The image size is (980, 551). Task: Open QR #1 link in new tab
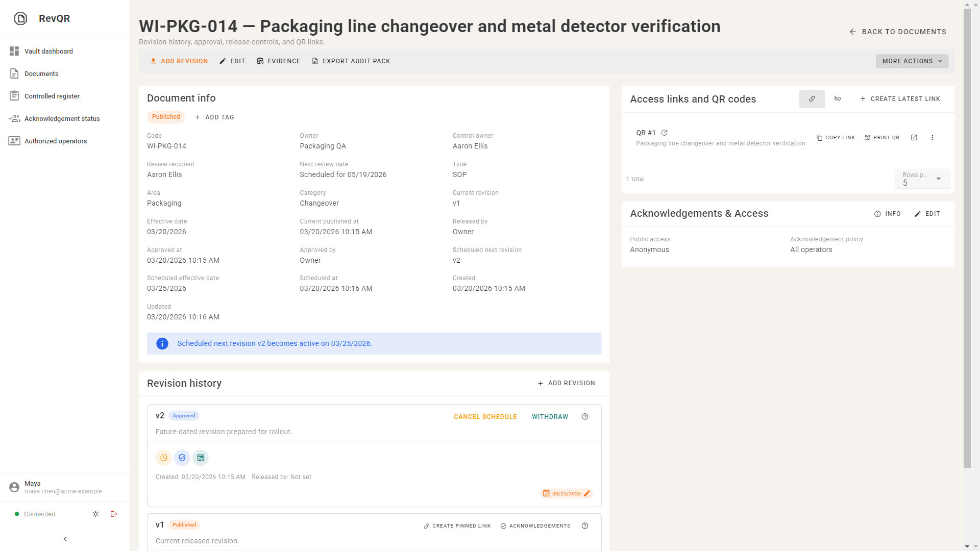[x=914, y=138]
